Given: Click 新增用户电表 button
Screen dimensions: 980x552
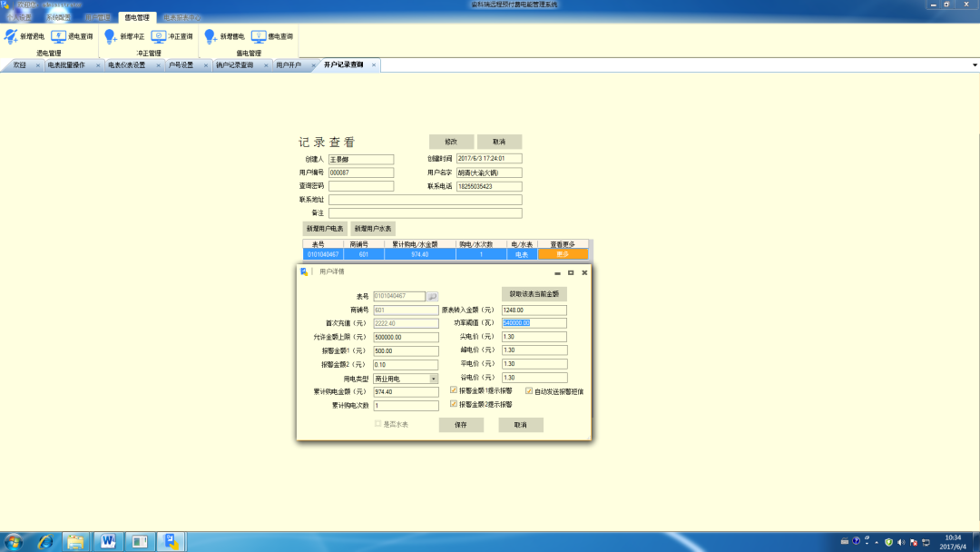Looking at the screenshot, I should (x=325, y=229).
